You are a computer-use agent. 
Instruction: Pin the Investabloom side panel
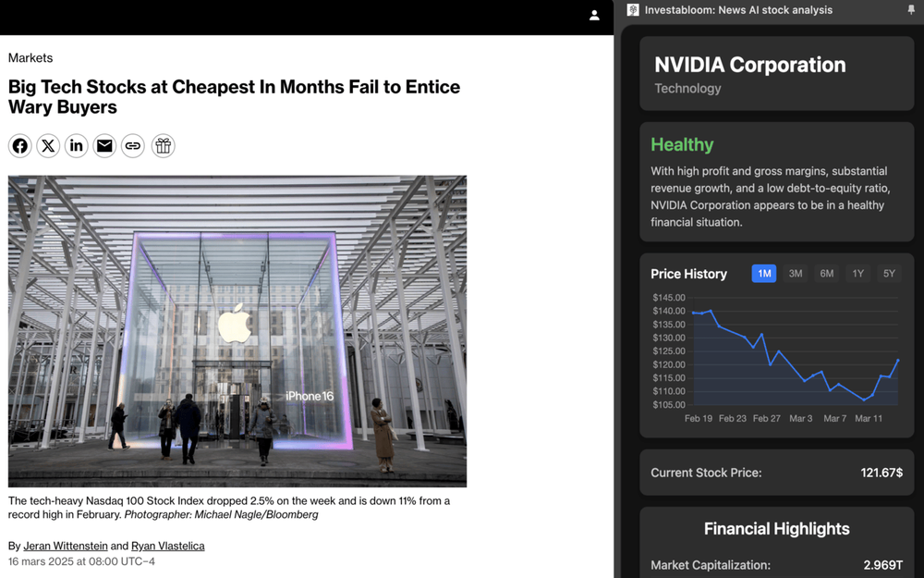point(911,10)
